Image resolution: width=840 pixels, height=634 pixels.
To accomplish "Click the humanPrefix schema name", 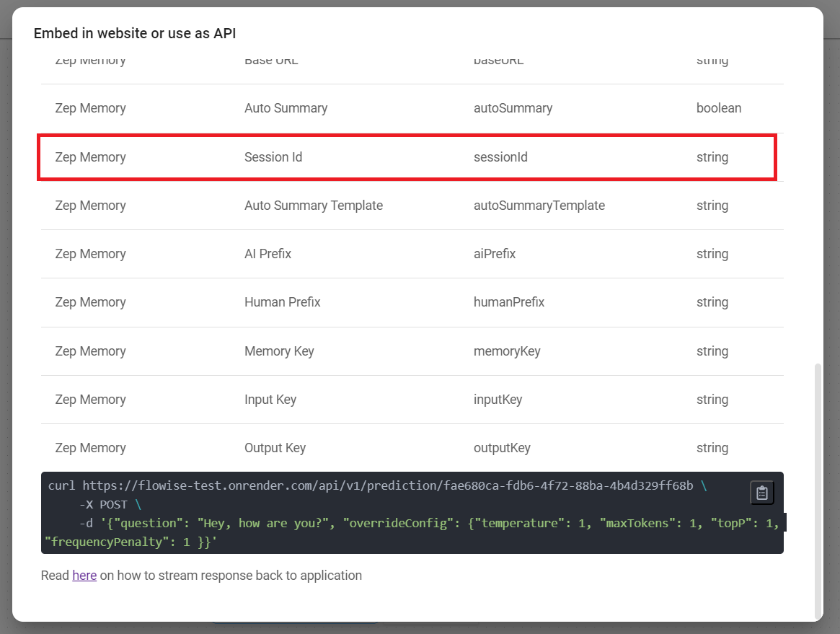I will pos(508,302).
